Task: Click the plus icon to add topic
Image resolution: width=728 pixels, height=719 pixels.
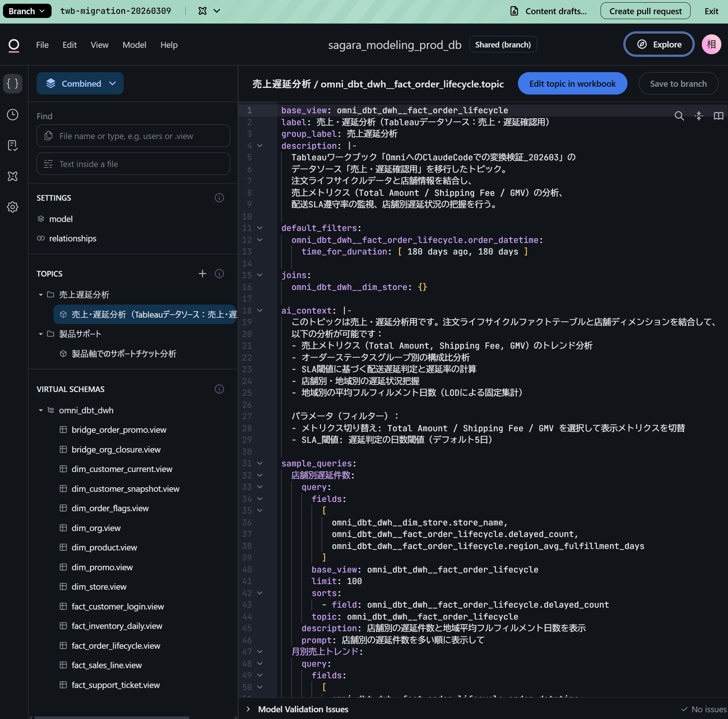Action: point(202,274)
